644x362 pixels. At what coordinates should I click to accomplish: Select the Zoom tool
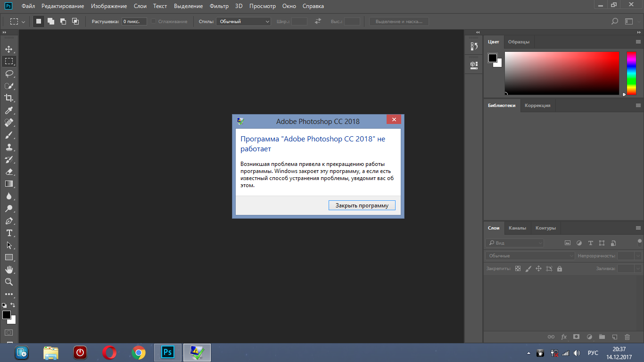click(x=8, y=282)
